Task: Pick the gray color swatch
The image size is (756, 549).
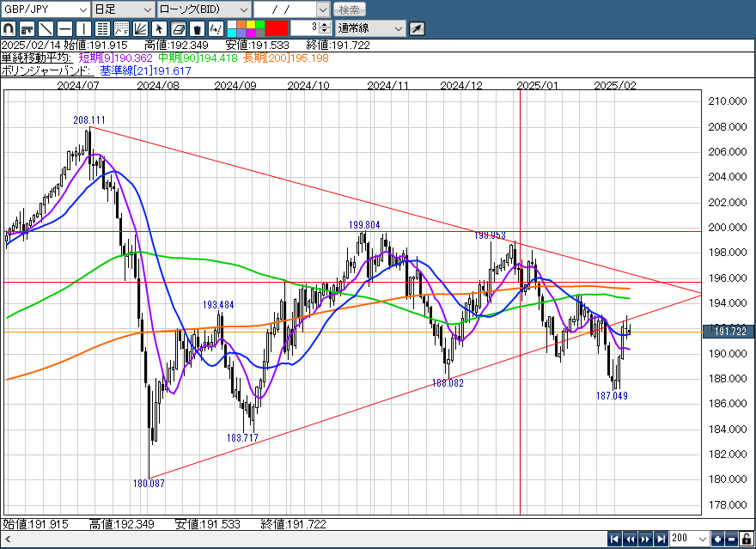Action: (x=259, y=33)
